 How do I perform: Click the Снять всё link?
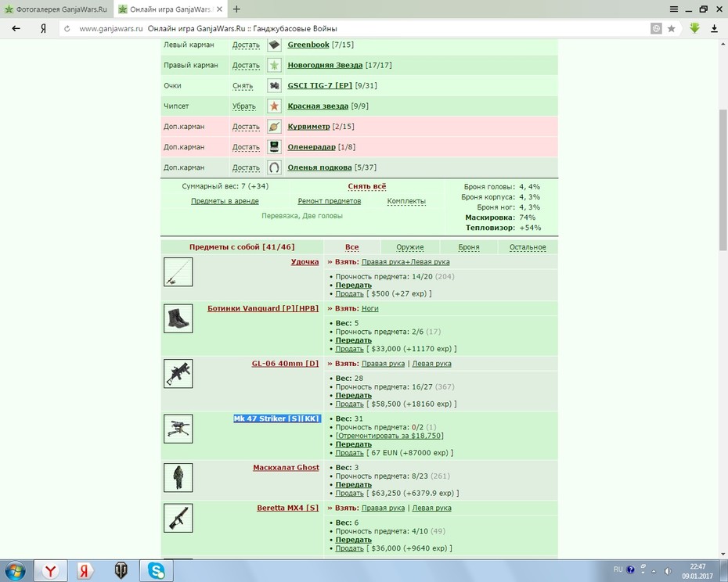click(x=367, y=186)
